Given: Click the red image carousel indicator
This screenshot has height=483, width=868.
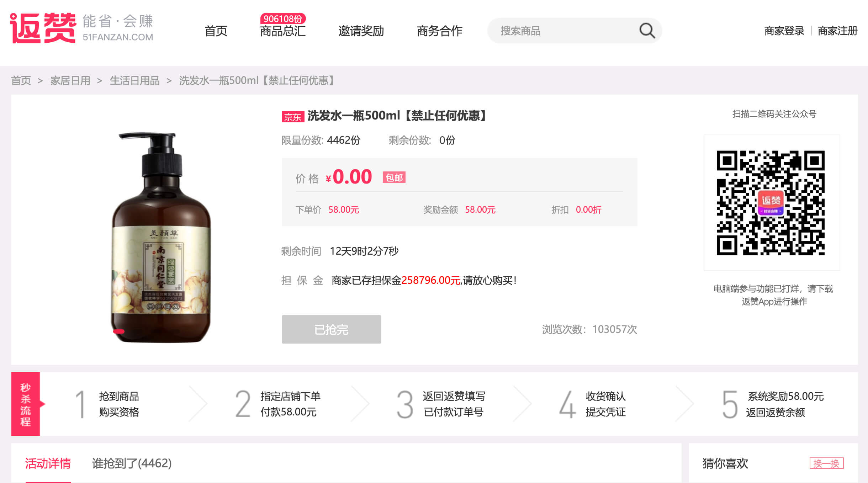Looking at the screenshot, I should point(119,331).
